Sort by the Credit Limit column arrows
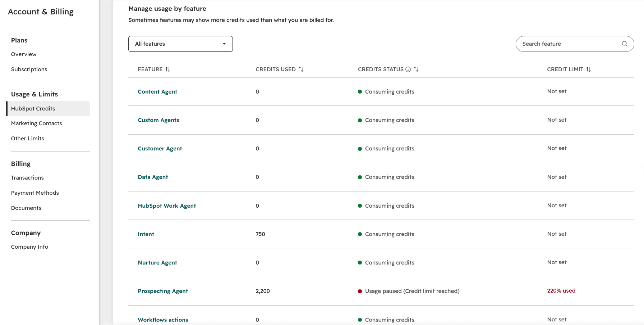The image size is (644, 325). pos(588,69)
